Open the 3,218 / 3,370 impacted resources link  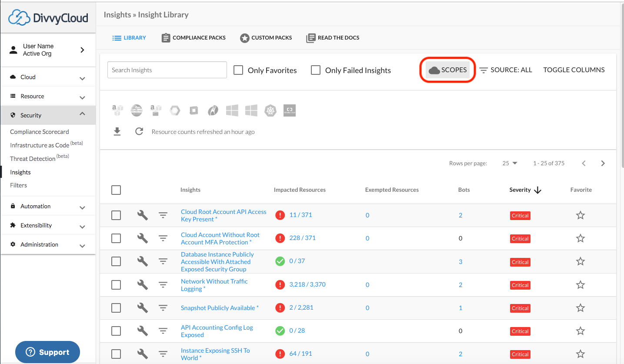pyautogui.click(x=307, y=284)
